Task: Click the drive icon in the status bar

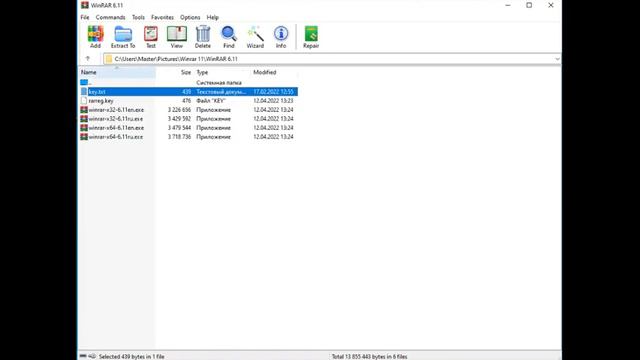Action: [x=83, y=356]
